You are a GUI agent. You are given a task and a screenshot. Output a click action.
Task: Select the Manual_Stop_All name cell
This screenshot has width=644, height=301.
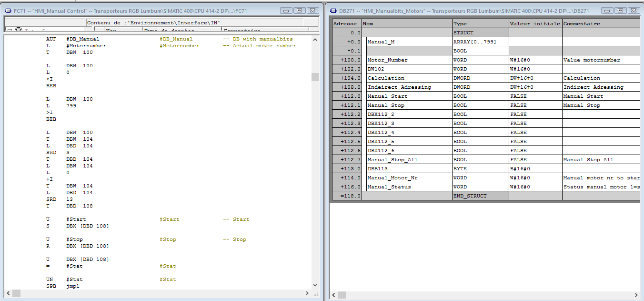point(407,159)
